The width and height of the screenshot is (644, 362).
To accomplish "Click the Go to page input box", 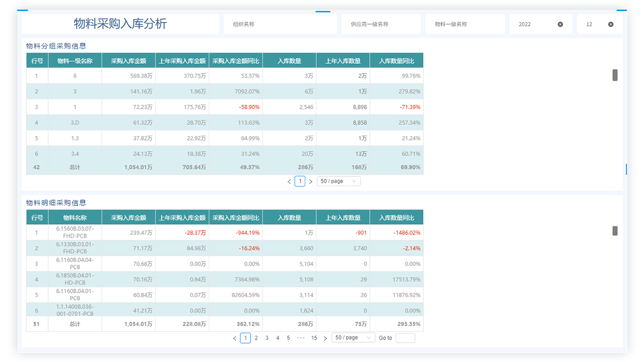I will click(x=405, y=338).
